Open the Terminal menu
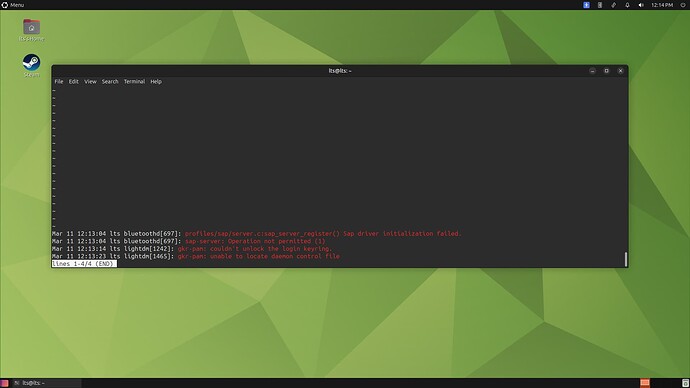The height and width of the screenshot is (388, 690). (134, 81)
